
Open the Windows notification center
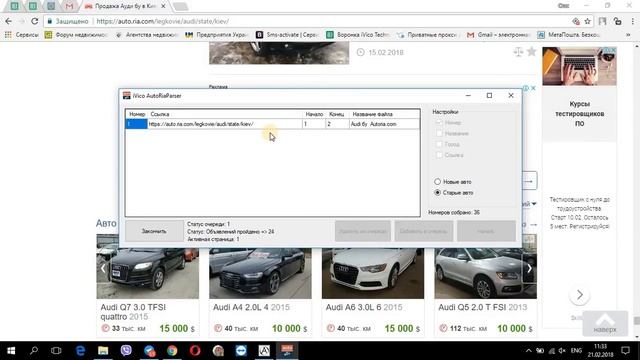point(625,351)
